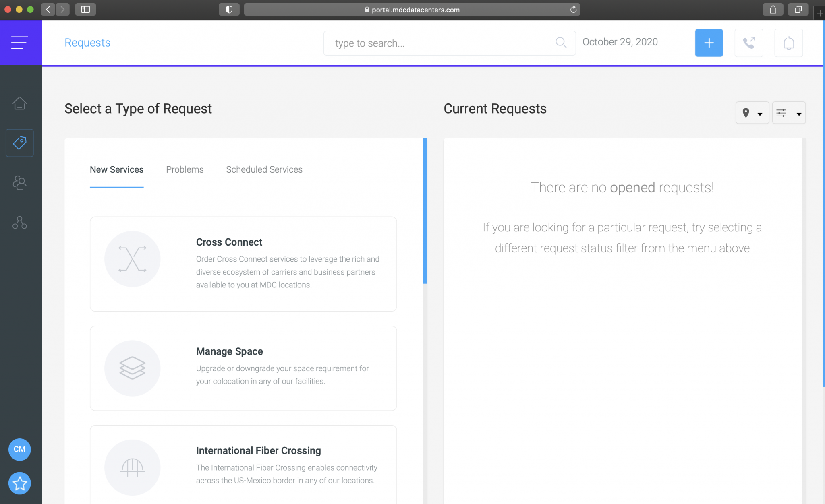Click the phone call icon button

[x=748, y=43]
